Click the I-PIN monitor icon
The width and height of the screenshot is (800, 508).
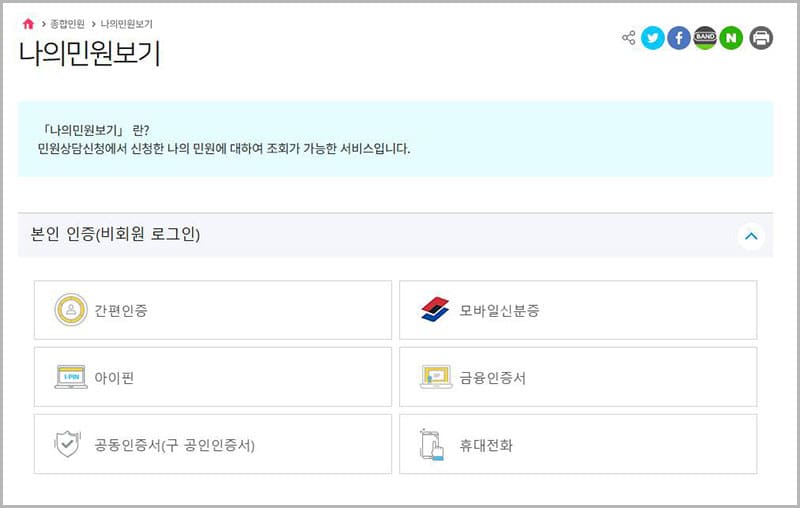click(x=71, y=377)
